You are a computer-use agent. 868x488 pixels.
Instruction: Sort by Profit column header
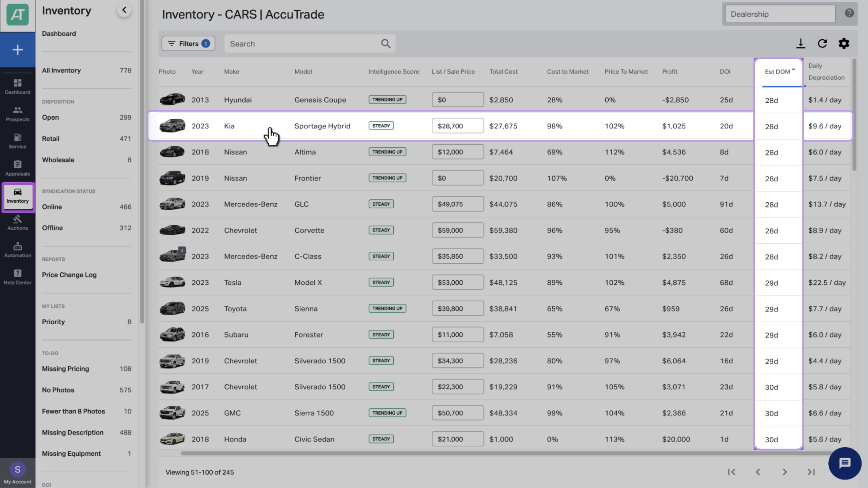(670, 72)
